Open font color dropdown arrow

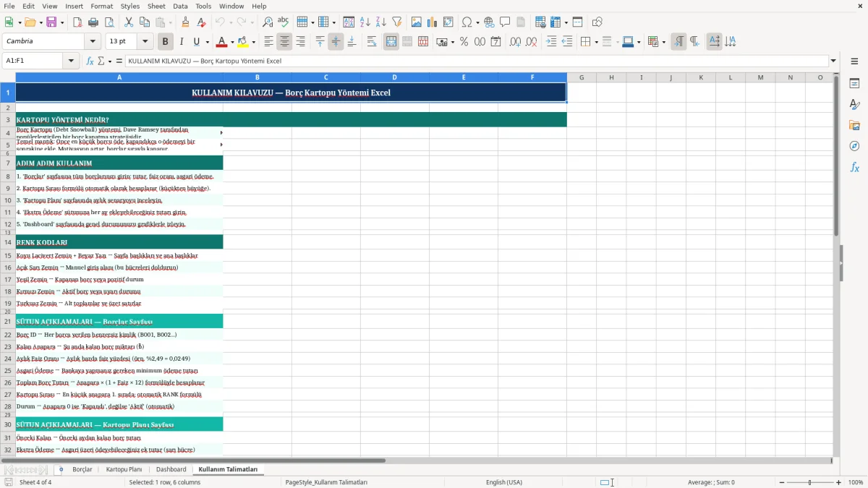(232, 42)
